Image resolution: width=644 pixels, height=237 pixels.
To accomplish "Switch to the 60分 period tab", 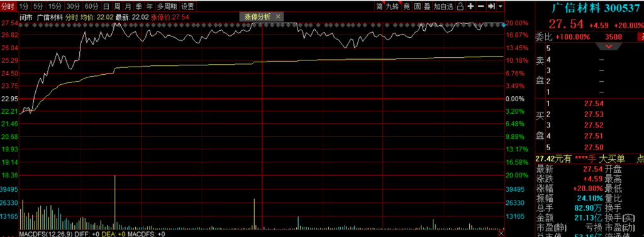I will point(91,6).
